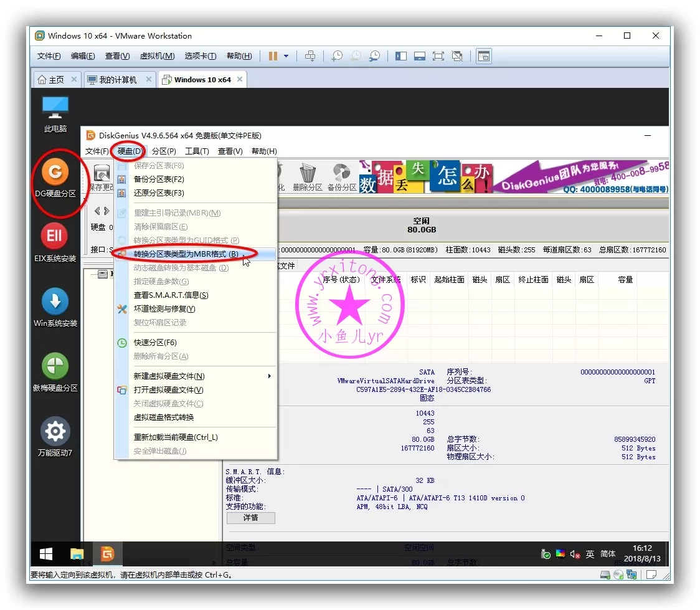Viewport: 700px width, 610px height.
Task: Open the 虚拟机(M) menu
Action: (x=157, y=56)
